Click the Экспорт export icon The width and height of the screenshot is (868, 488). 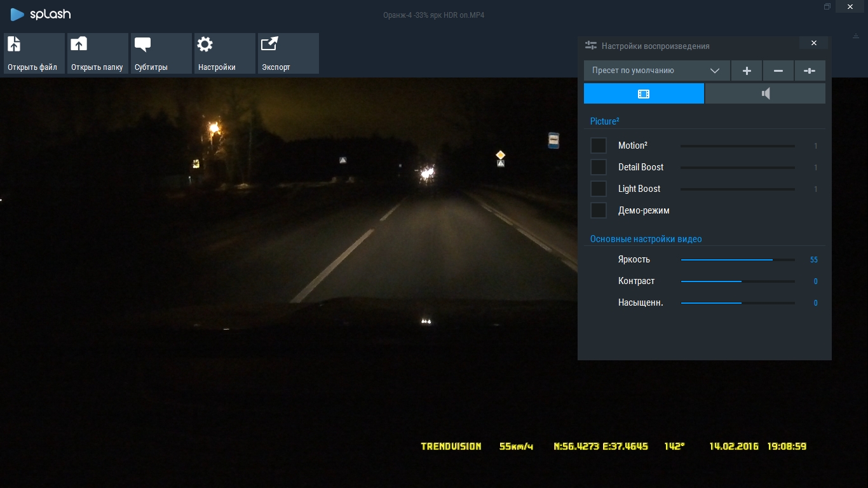[x=269, y=44]
